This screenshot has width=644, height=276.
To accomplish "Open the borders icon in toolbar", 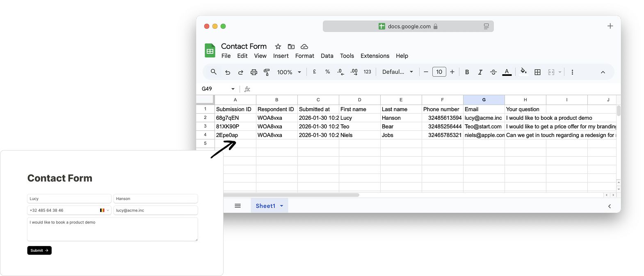I will (x=537, y=72).
